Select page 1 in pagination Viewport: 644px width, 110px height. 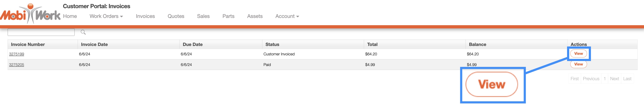click(604, 79)
